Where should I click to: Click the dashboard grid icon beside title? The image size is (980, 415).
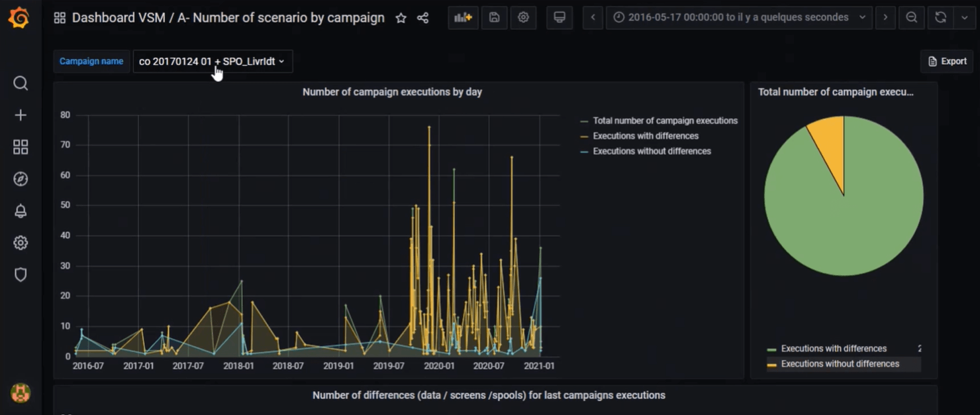pyautogui.click(x=60, y=18)
